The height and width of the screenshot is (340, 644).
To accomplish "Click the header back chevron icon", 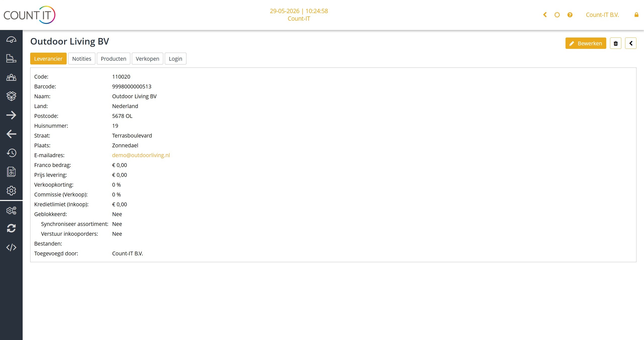I will pos(545,15).
